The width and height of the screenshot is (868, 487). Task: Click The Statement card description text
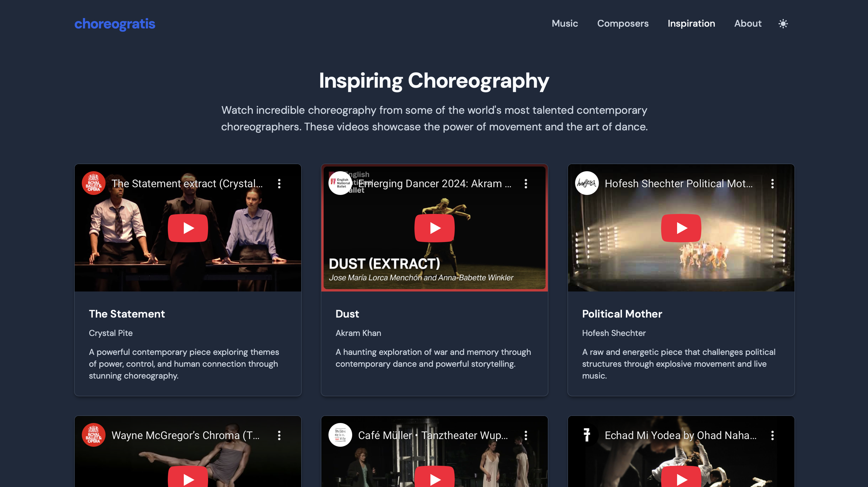tap(184, 364)
